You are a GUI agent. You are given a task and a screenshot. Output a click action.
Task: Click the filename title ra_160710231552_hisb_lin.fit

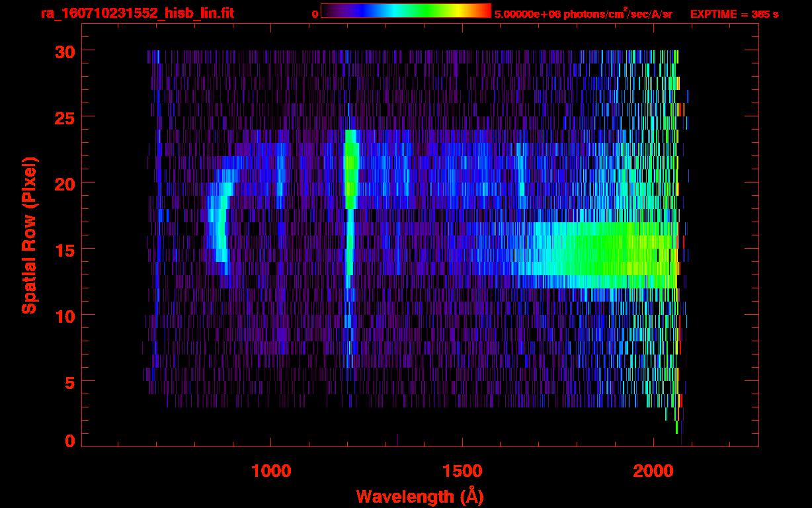pos(137,13)
